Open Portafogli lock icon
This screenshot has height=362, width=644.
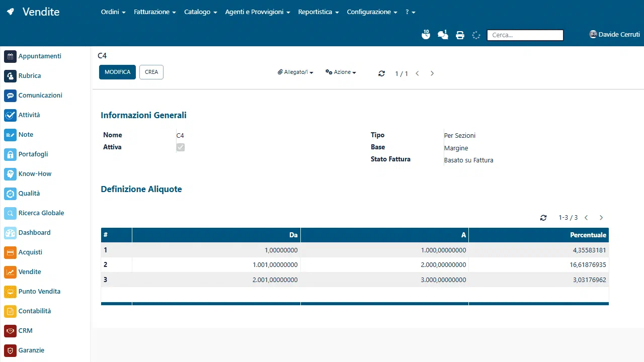(11, 154)
